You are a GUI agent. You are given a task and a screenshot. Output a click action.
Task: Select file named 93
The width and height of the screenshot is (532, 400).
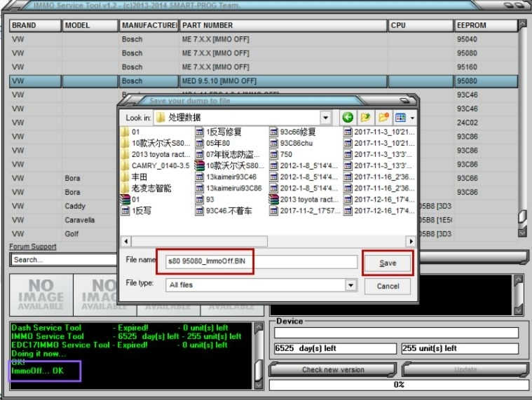pyautogui.click(x=205, y=200)
